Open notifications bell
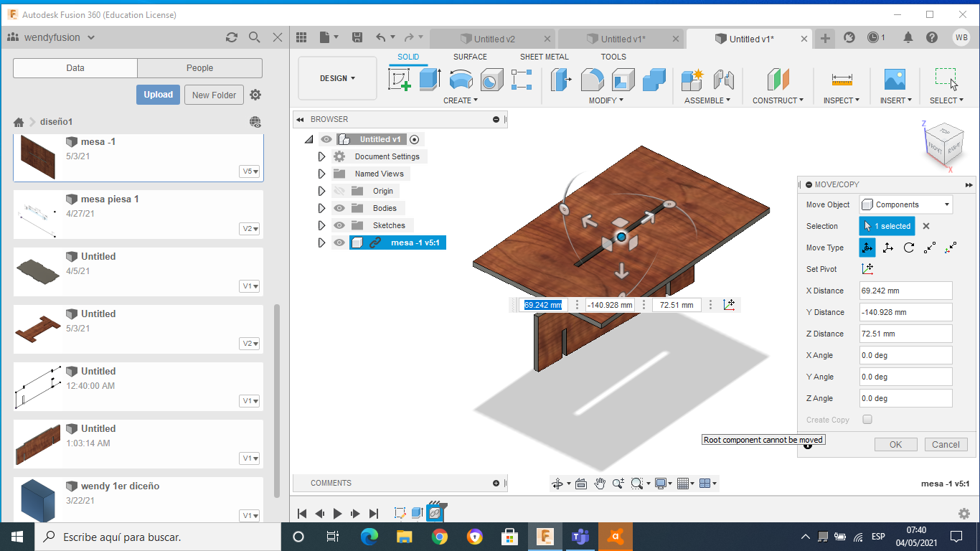980x551 pixels. point(908,37)
